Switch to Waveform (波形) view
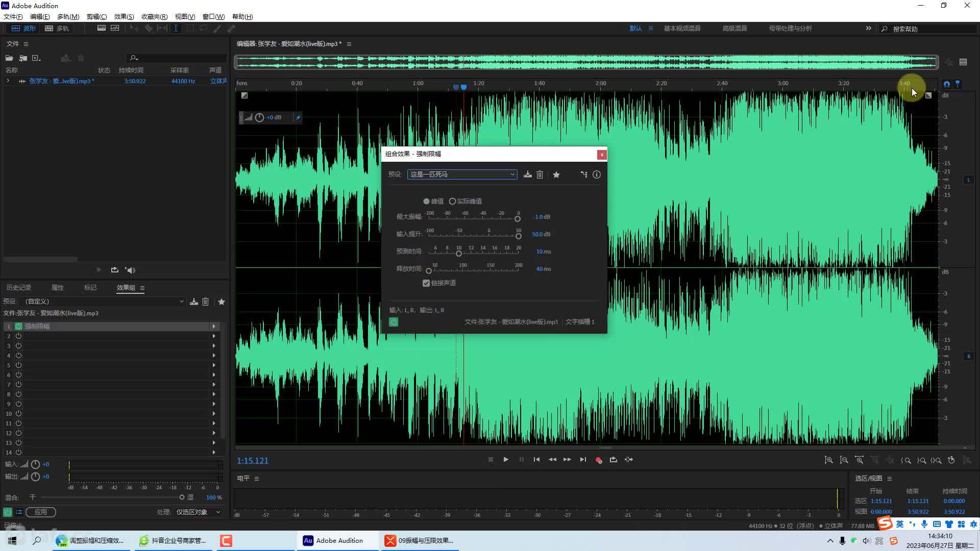 tap(24, 29)
